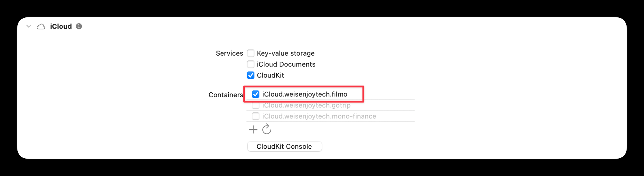Check the iCloud.weisenjoytech.mono-finance container box
The image size is (644, 176).
point(255,116)
